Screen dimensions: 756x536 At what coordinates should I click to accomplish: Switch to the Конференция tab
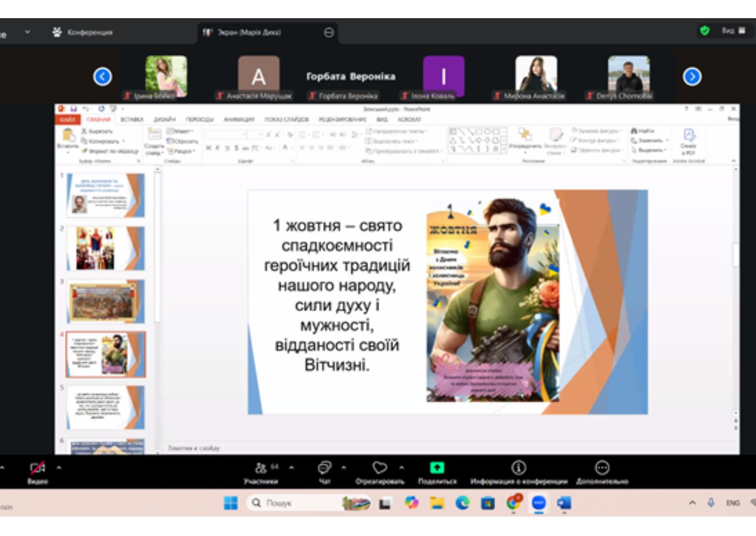(x=82, y=32)
